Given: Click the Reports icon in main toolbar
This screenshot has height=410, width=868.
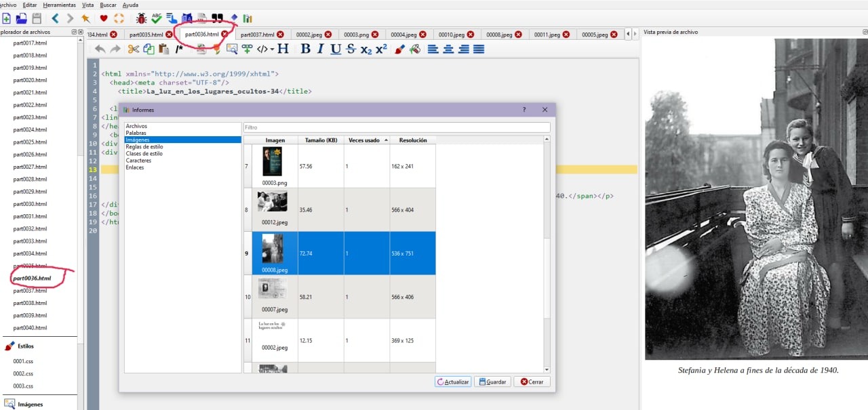Looking at the screenshot, I should [x=248, y=18].
